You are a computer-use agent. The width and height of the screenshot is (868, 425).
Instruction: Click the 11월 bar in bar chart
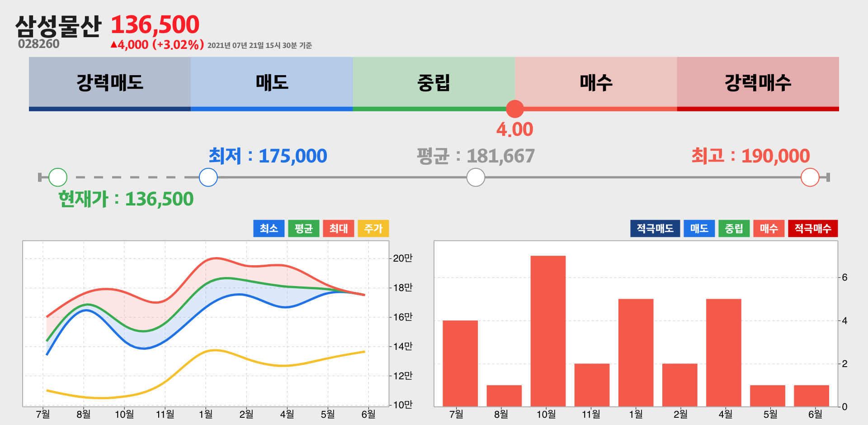592,385
